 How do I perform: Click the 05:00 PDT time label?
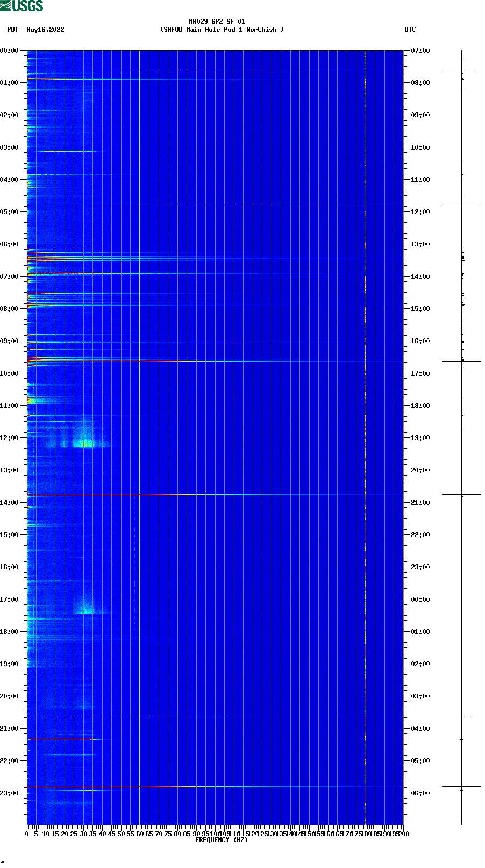click(x=10, y=212)
